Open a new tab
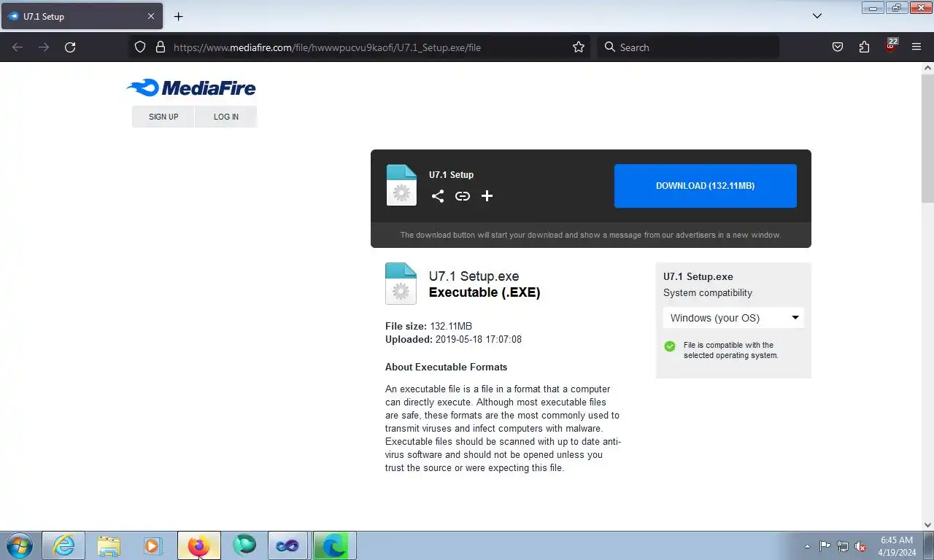934x560 pixels. [178, 16]
